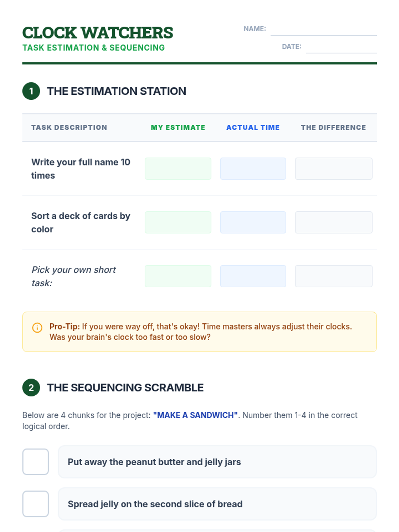The image size is (399, 532).
Task: Click the Name input line
Action: [324, 30]
